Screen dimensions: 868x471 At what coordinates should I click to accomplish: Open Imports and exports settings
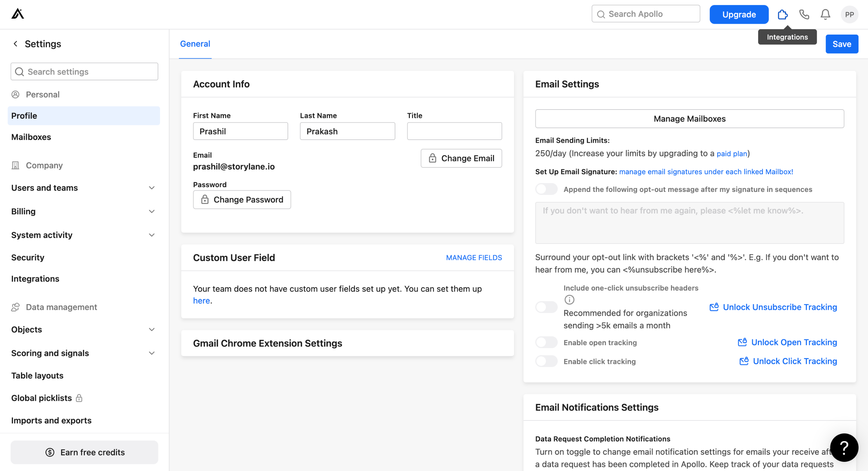[83, 420]
